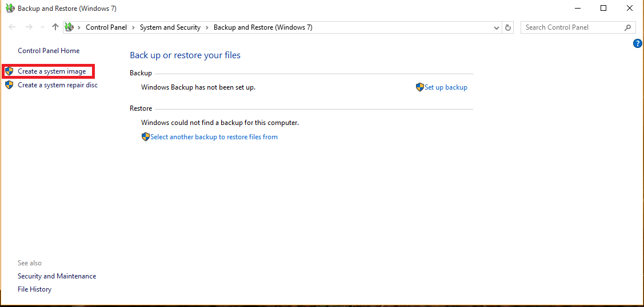
Task: Refresh the Control Panel address bar
Action: 509,27
